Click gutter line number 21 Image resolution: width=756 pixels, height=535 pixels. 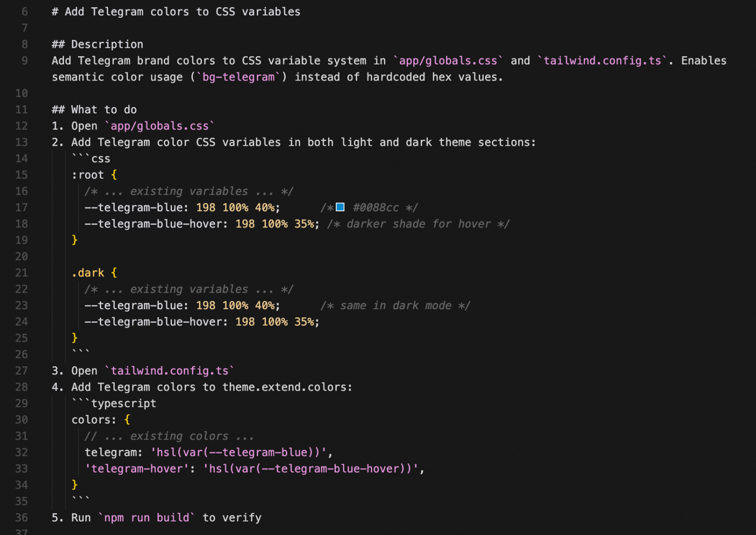tap(21, 273)
